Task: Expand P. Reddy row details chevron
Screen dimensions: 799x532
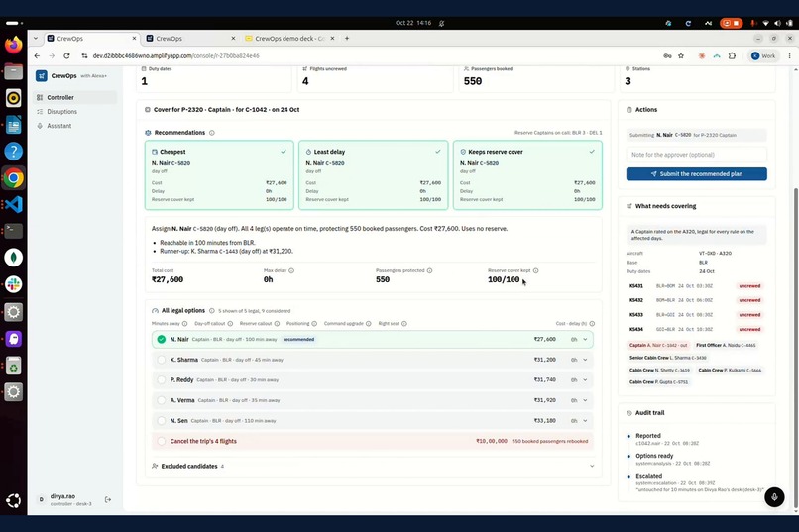Action: coord(585,379)
